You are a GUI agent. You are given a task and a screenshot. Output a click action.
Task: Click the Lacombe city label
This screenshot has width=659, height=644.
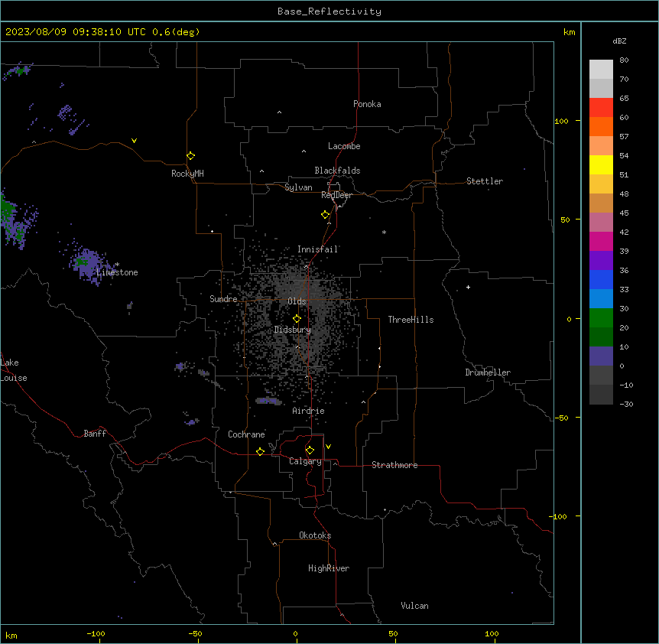click(344, 146)
